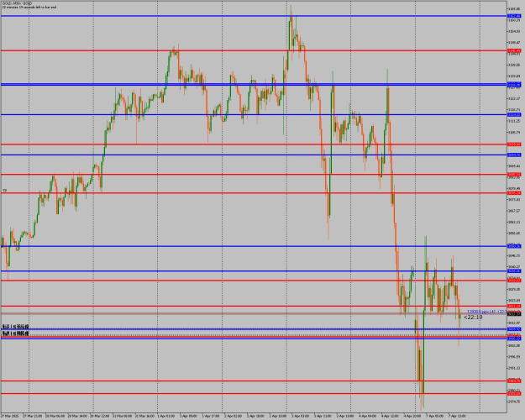Click the 3062.11 price scale value
The width and height of the screenshot is (525, 420).
coord(514,222)
